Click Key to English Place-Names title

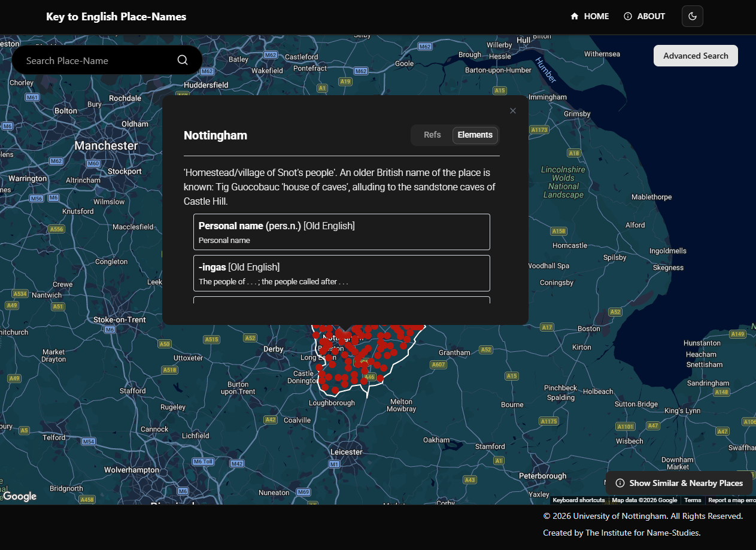(x=116, y=17)
